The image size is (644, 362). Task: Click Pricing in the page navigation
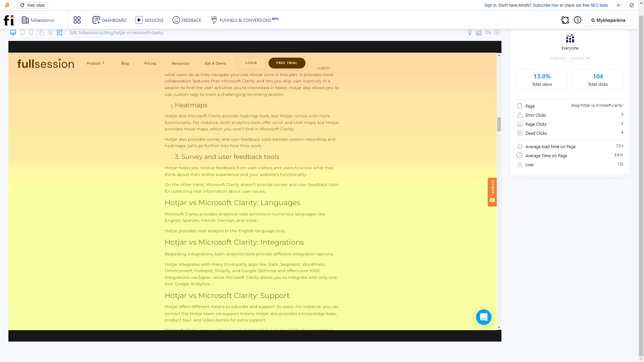(x=150, y=63)
